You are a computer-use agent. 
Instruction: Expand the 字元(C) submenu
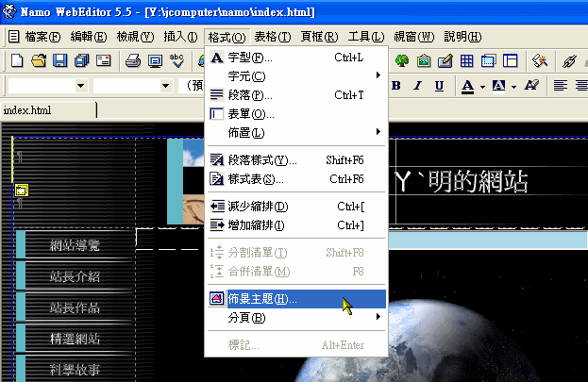296,76
